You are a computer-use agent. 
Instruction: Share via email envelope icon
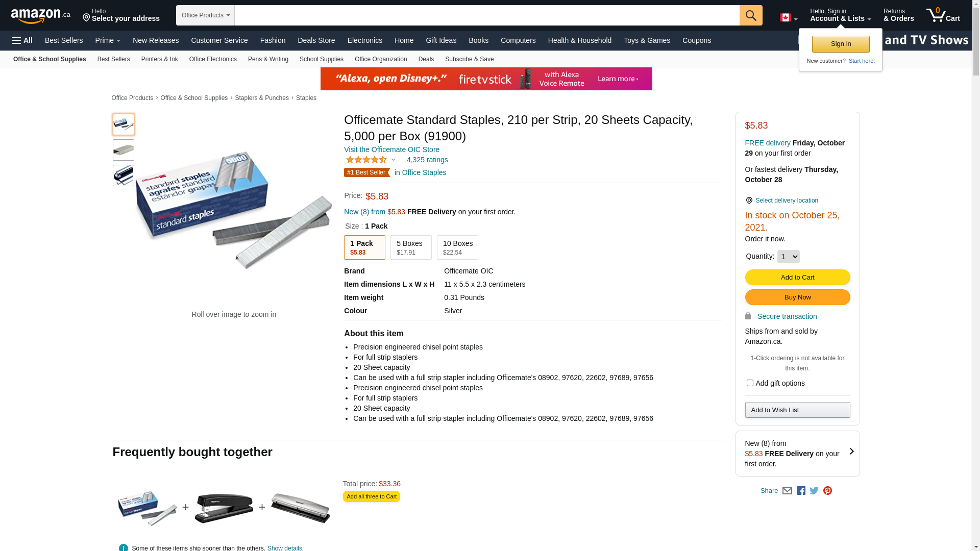click(787, 491)
